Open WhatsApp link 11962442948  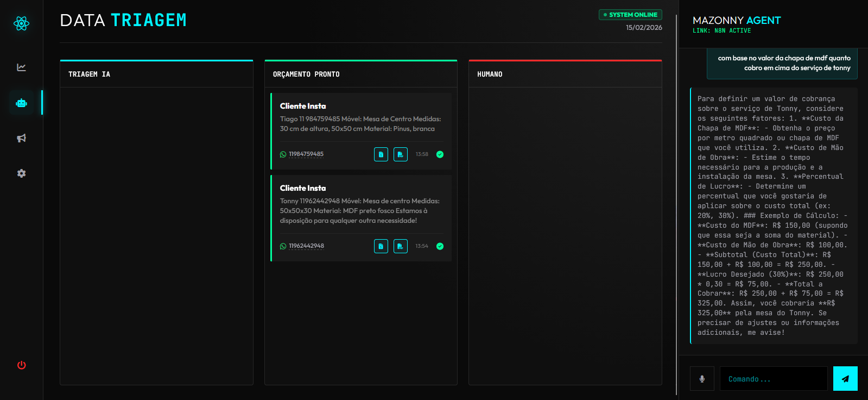coord(306,246)
